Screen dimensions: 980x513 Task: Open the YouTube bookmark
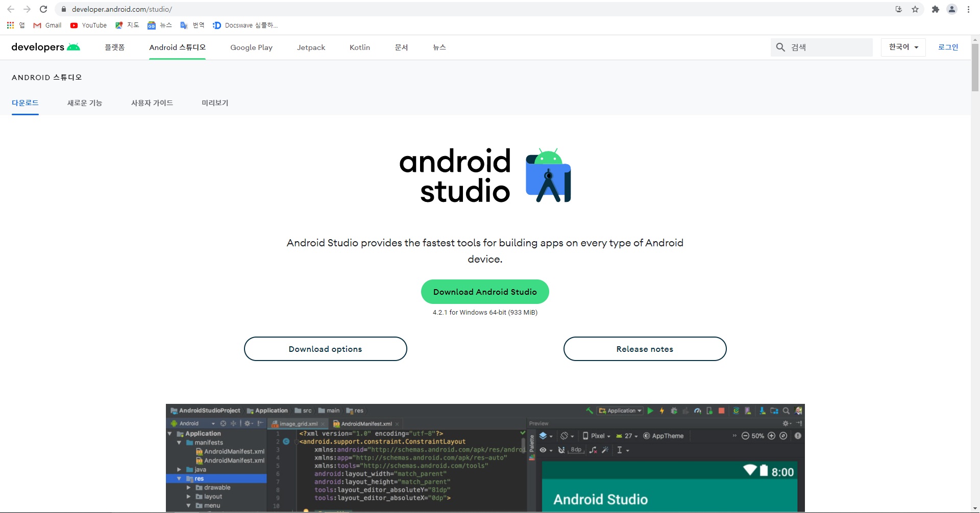[88, 25]
